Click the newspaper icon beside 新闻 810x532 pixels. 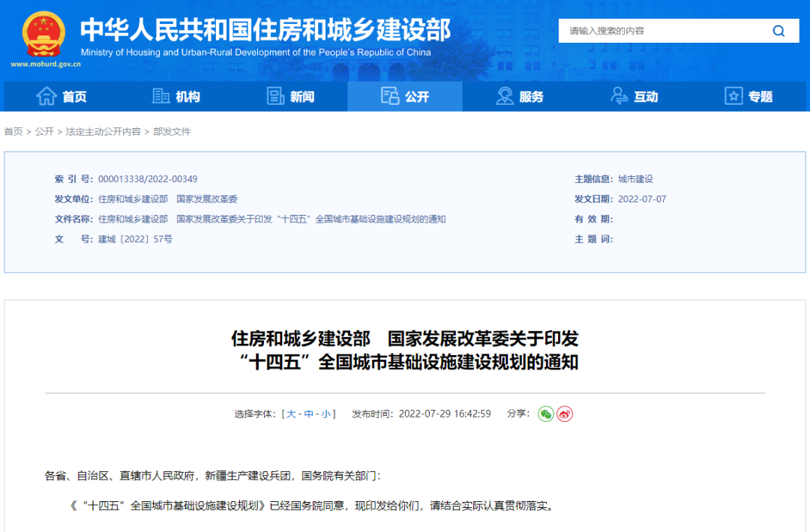(x=275, y=97)
